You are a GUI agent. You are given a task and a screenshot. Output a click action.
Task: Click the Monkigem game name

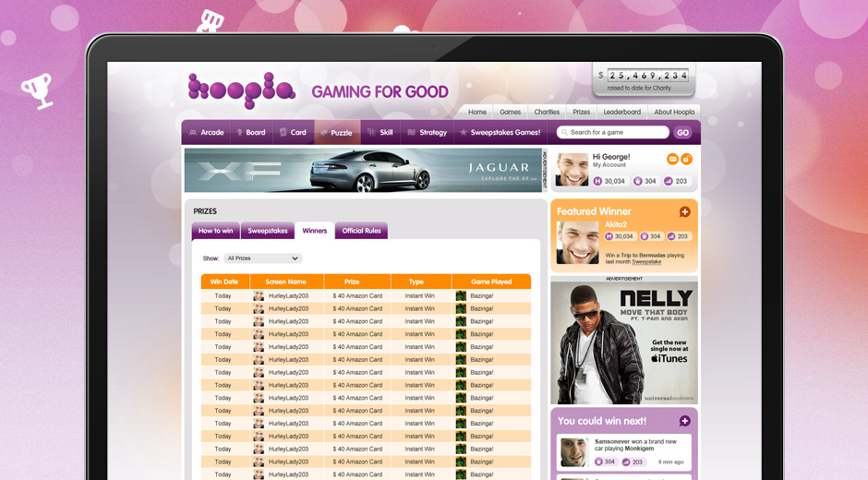[639, 449]
